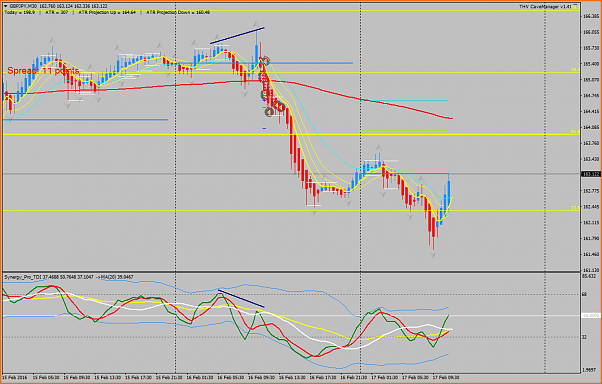The height and width of the screenshot is (384, 602).
Task: Click the current price tag 163.122
Action: (590, 174)
